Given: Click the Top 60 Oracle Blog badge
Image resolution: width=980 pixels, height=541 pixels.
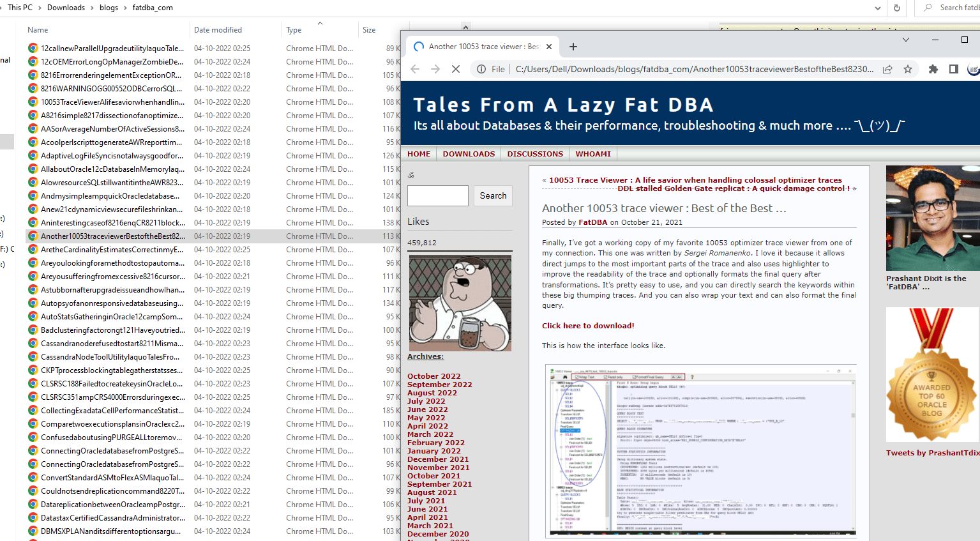Looking at the screenshot, I should point(933,375).
